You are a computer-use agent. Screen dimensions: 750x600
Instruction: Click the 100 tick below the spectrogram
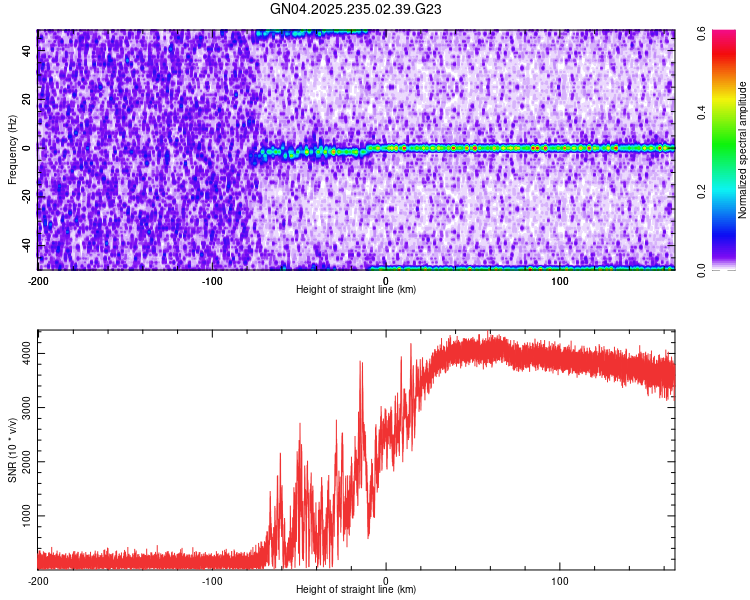click(560, 280)
